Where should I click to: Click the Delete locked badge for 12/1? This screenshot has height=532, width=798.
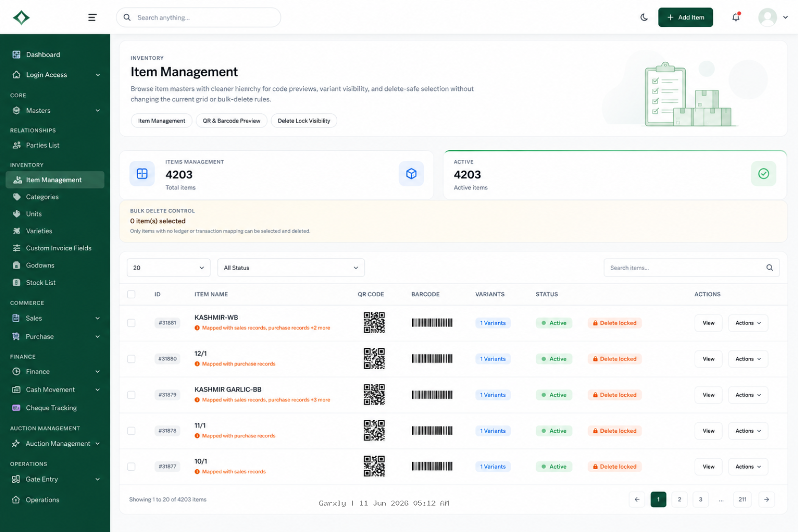614,359
